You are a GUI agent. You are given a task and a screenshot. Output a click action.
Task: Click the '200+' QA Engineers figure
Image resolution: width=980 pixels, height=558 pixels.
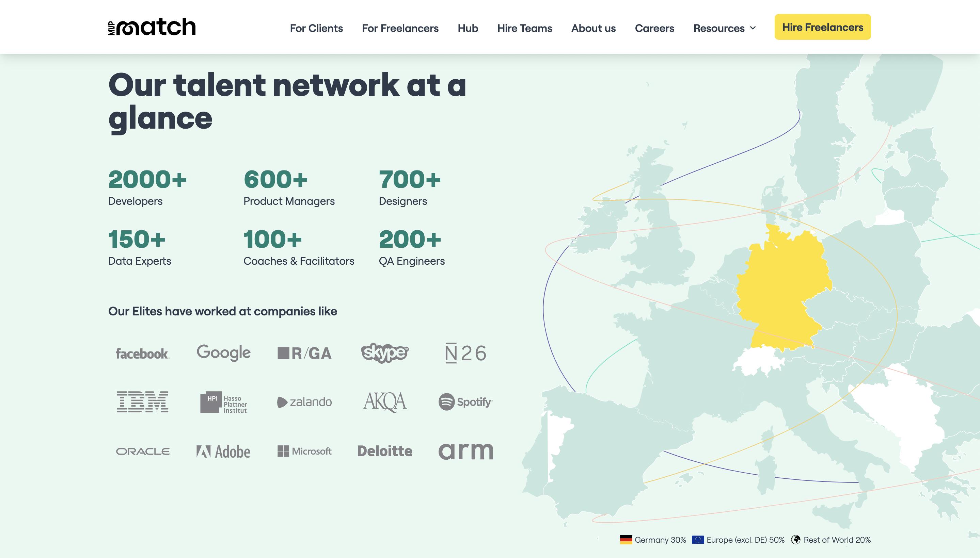point(410,239)
